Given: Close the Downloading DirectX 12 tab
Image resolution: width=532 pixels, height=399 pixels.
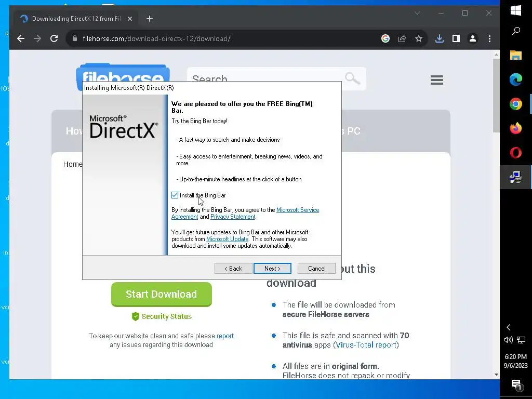Looking at the screenshot, I should [129, 19].
